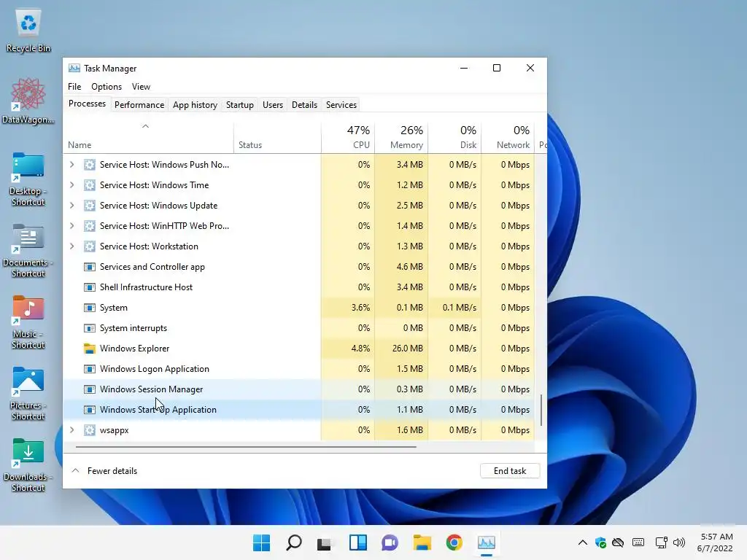747x560 pixels.
Task: Sort by the Disk column header
Action: point(455,137)
